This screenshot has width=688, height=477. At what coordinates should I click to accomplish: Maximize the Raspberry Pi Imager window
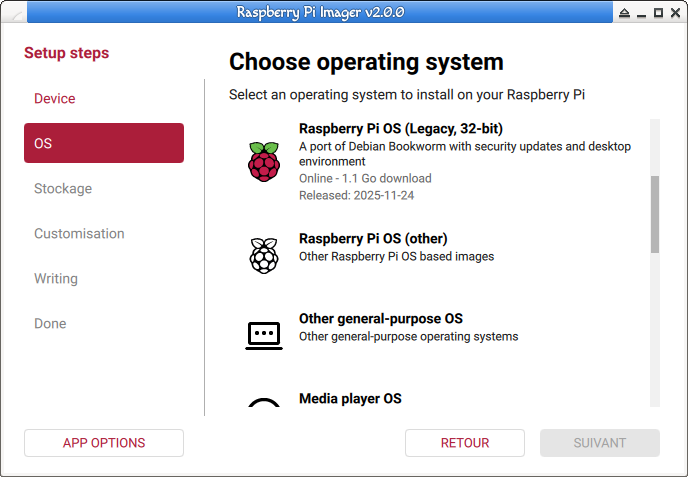[658, 13]
